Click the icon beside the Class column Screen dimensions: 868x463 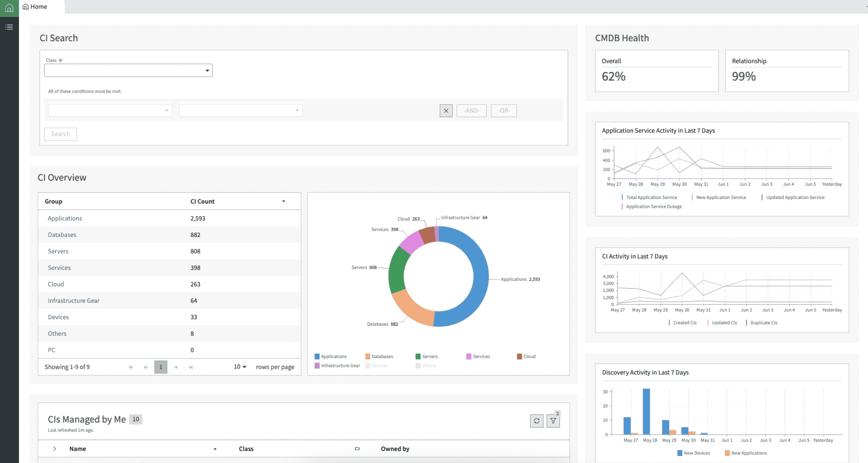(357, 449)
